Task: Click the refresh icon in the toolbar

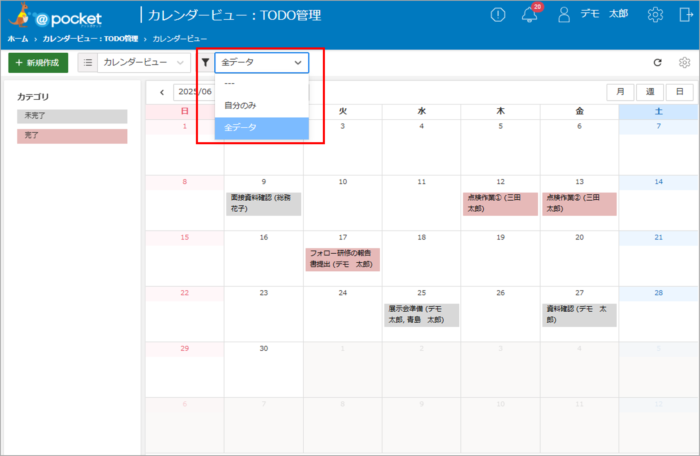Action: pos(657,62)
